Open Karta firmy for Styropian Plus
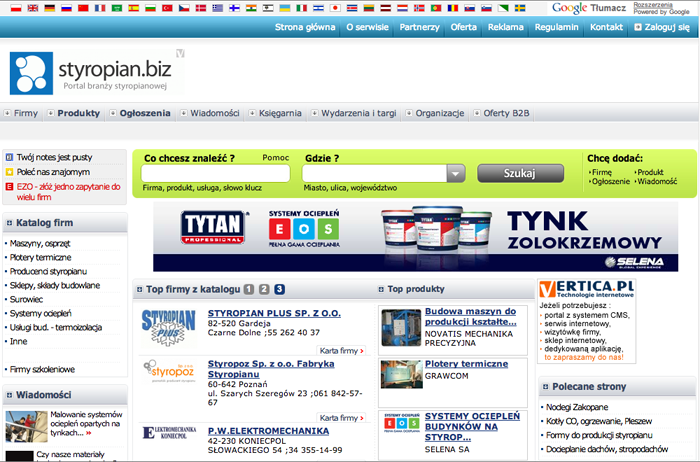 tap(342, 351)
